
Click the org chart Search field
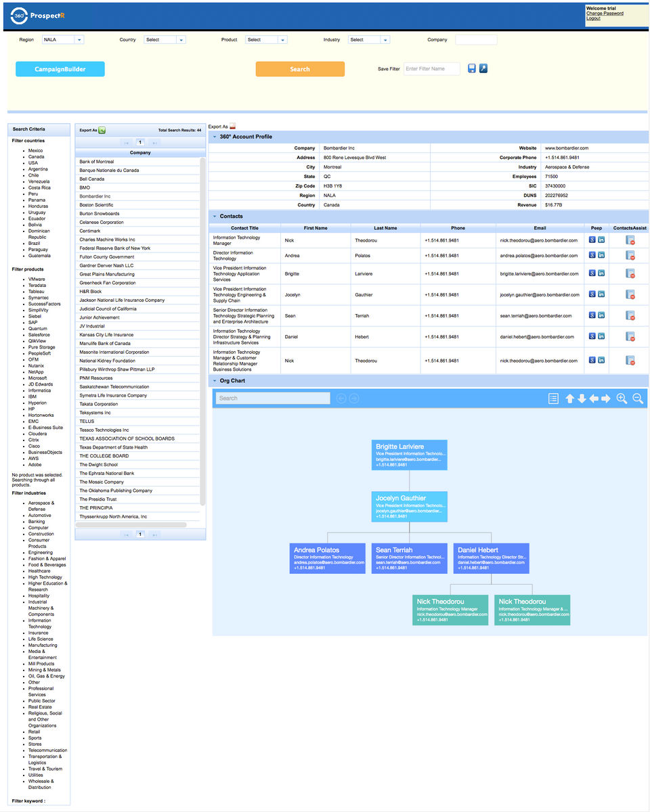click(x=273, y=398)
